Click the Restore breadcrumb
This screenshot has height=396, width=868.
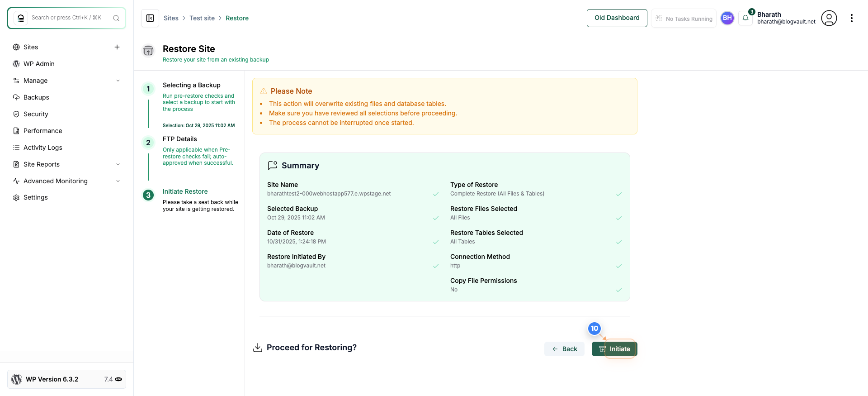click(x=237, y=18)
